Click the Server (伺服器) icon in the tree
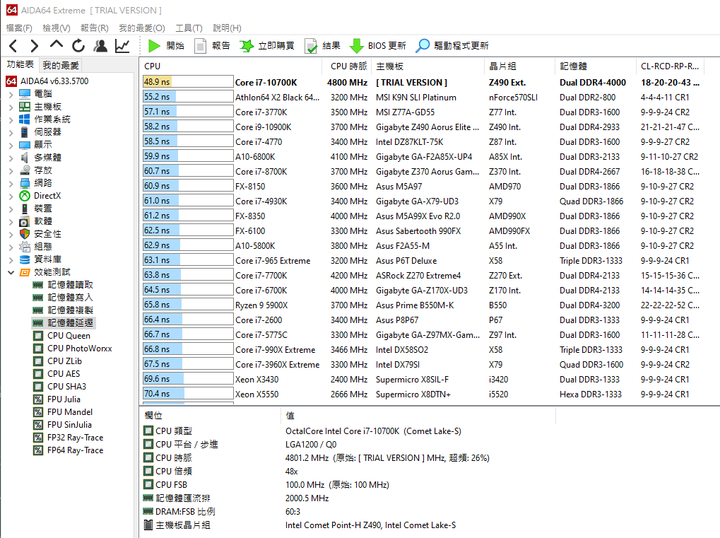 click(x=25, y=132)
